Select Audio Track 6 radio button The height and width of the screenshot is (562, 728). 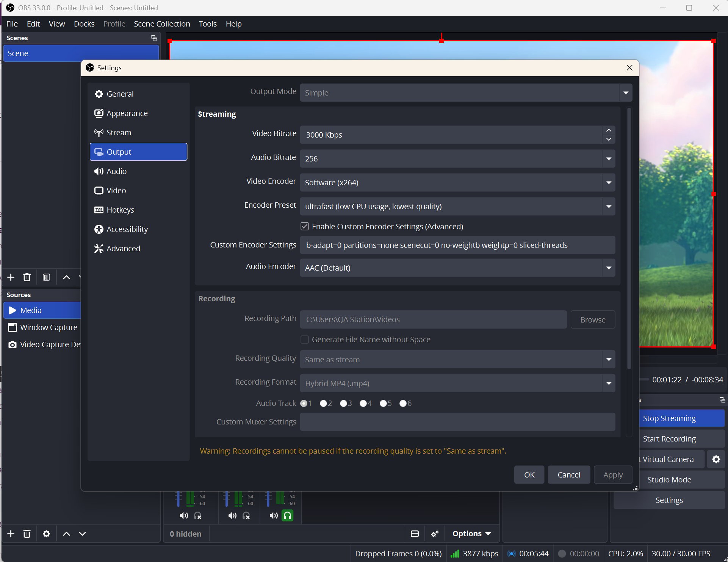(x=403, y=403)
